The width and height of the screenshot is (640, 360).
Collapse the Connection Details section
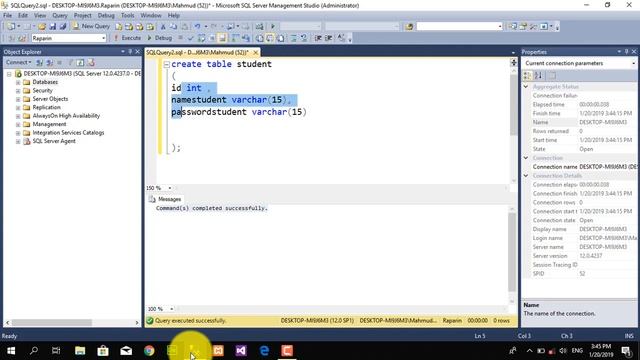[x=526, y=176]
